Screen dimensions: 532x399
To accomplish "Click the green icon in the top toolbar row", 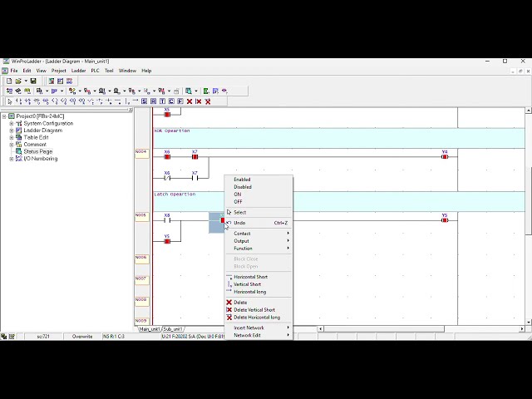I will coord(52,81).
